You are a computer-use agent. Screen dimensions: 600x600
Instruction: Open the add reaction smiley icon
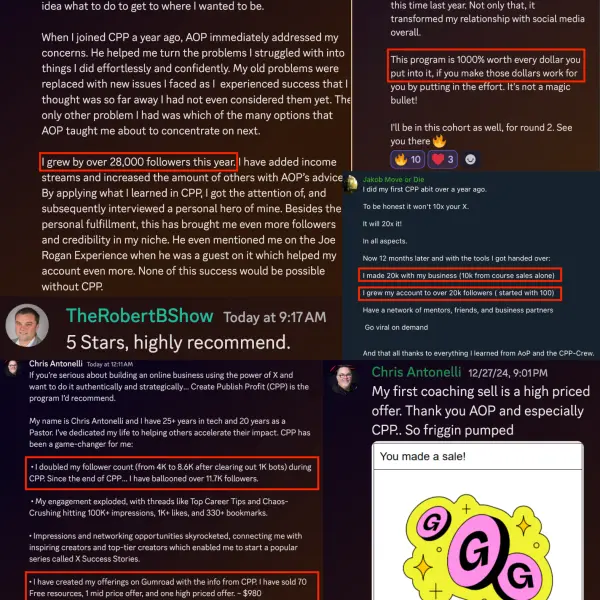[470, 159]
